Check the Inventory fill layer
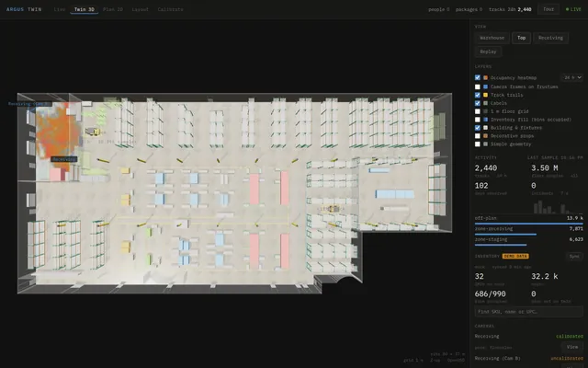588x368 pixels. (x=478, y=120)
